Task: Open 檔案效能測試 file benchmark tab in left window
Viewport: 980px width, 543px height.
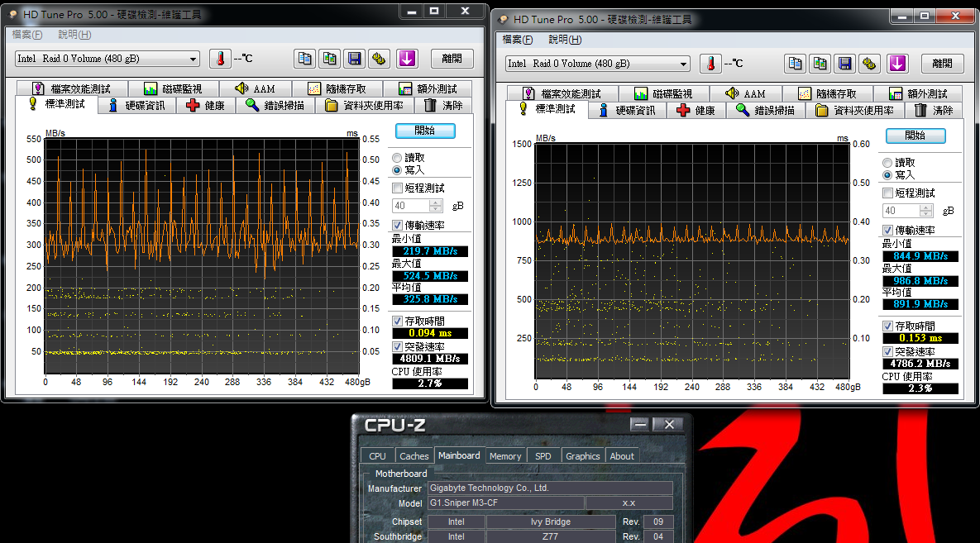Action: (71, 88)
